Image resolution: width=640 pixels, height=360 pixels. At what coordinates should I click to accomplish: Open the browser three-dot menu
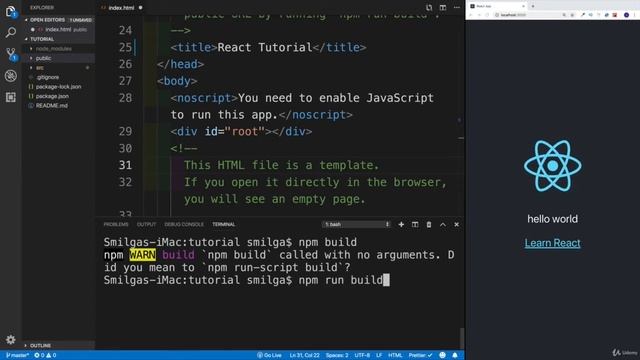[x=635, y=15]
